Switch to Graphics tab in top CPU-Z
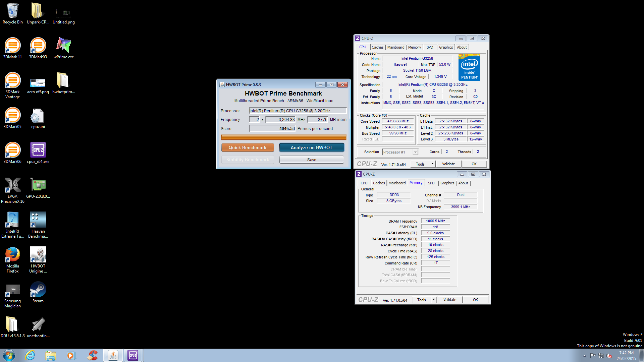Screen dimensions: 644x362 [446, 47]
